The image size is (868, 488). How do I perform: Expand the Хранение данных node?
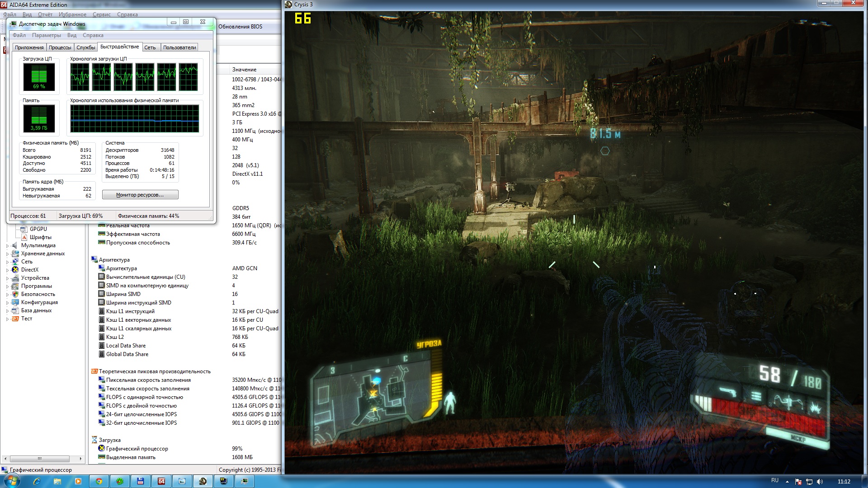coord(7,254)
